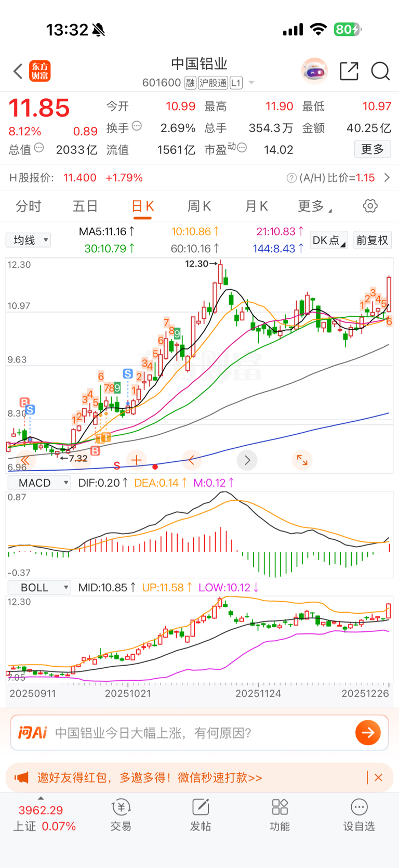
Task: Tap the info icon beside 换手
Action: point(137,126)
